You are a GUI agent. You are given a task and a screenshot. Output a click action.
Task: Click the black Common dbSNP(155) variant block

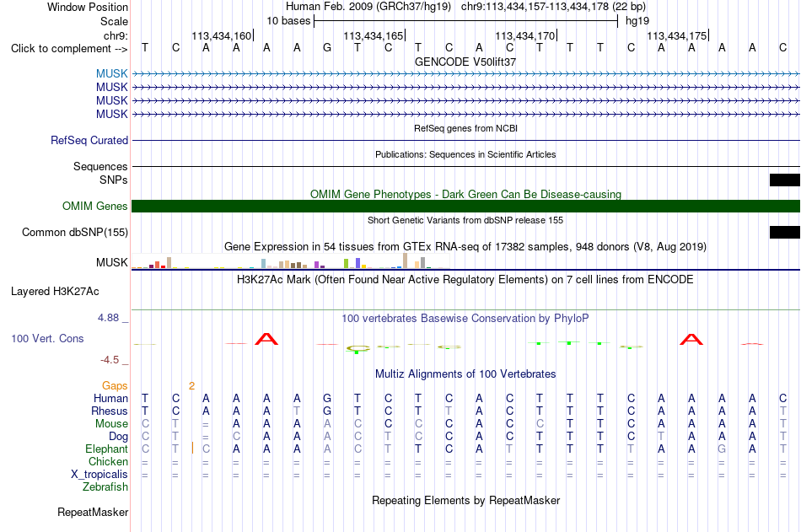coord(785,232)
